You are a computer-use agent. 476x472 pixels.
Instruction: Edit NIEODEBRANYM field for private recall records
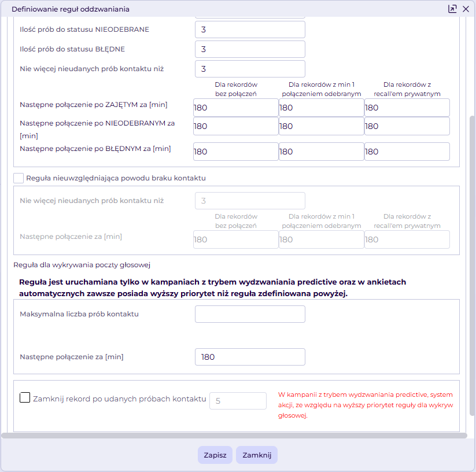click(x=407, y=126)
